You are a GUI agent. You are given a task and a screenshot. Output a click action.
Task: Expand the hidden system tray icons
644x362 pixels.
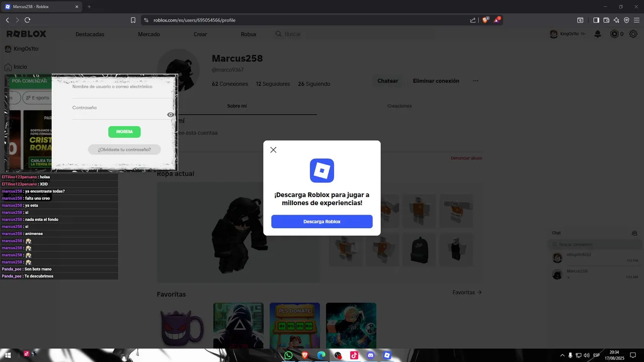[x=562, y=355]
